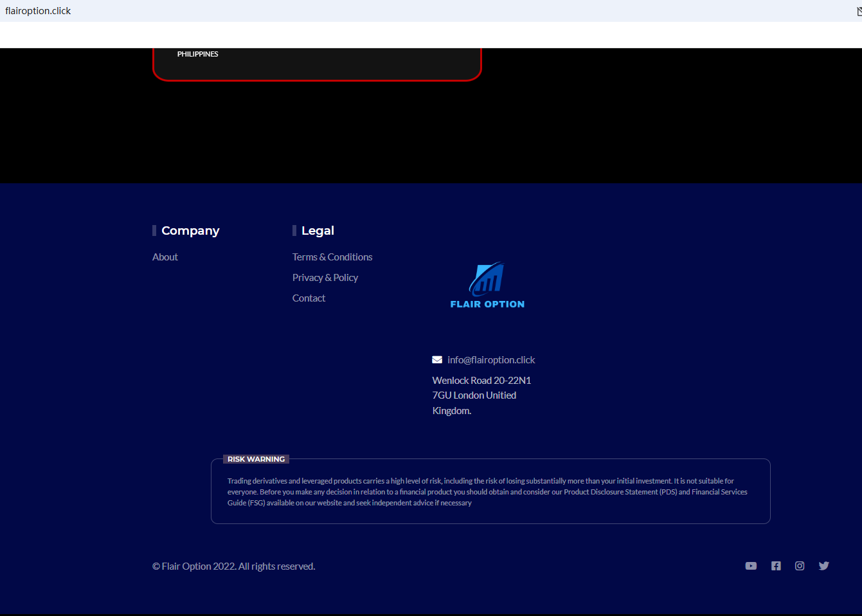Open the YouTube social icon
Viewport: 862px width, 616px height.
pos(751,566)
